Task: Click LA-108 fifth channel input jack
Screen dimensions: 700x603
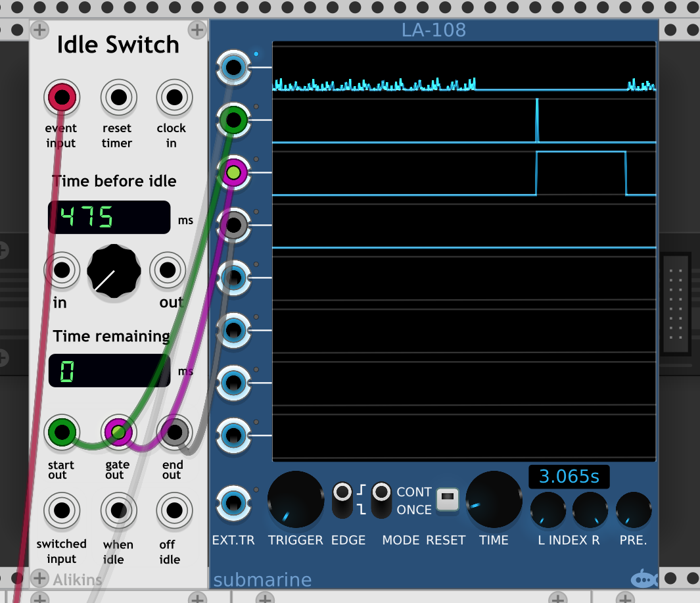Action: 233,277
